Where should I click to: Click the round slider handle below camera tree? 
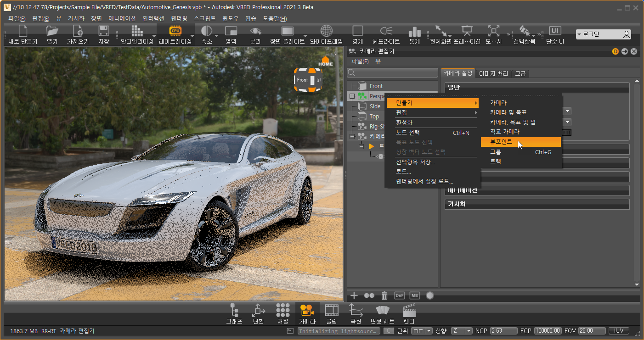tap(430, 295)
